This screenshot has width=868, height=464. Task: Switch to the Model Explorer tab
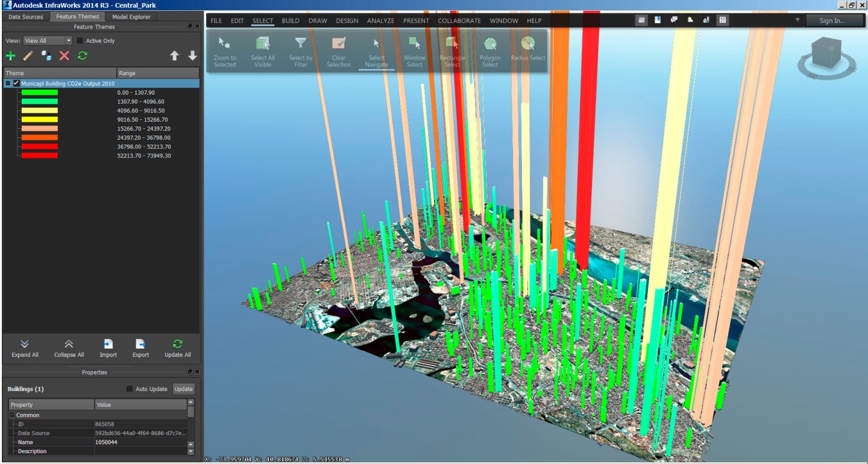click(133, 17)
